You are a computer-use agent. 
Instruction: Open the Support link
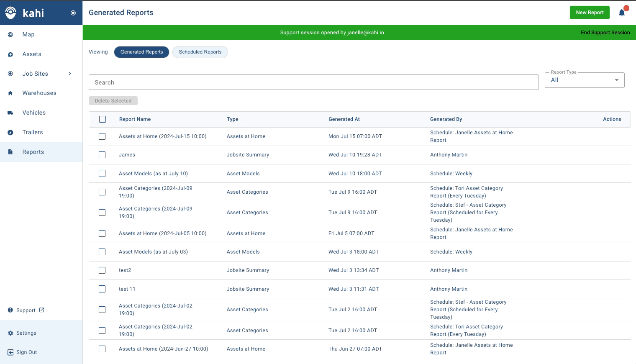pyautogui.click(x=26, y=310)
